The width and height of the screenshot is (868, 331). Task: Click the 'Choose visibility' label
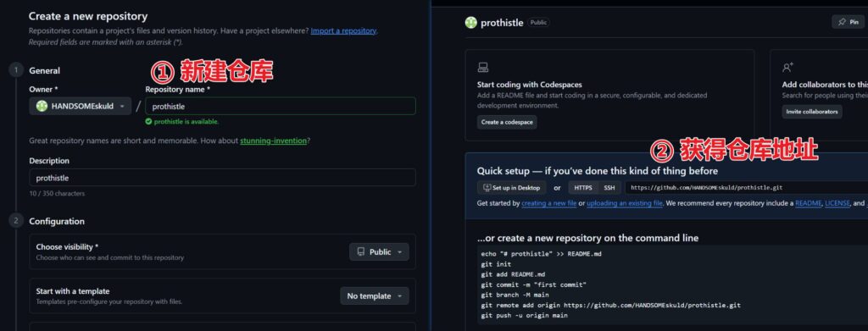pyautogui.click(x=68, y=247)
